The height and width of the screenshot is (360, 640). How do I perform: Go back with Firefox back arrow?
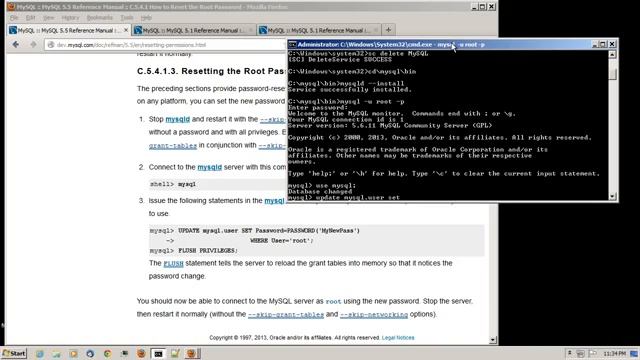point(16,44)
